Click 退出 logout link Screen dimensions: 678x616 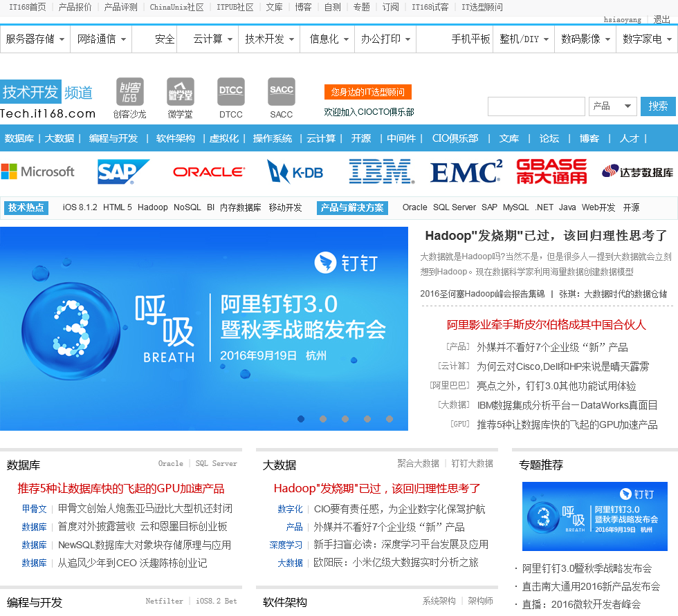pyautogui.click(x=661, y=19)
